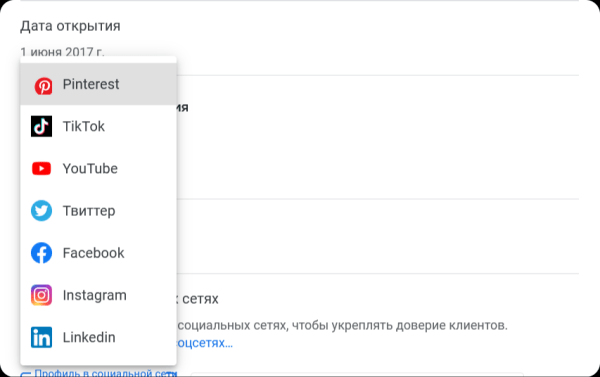Image resolution: width=600 pixels, height=377 pixels.
Task: Click the text 'укреплять доверие клиентов'
Action: tap(419, 325)
